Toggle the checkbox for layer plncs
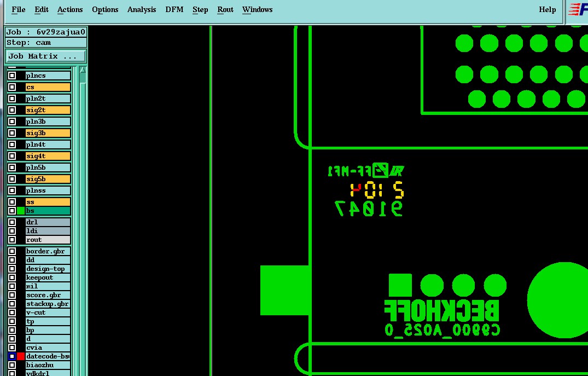Viewport: 588px width, 376px height. [x=12, y=76]
